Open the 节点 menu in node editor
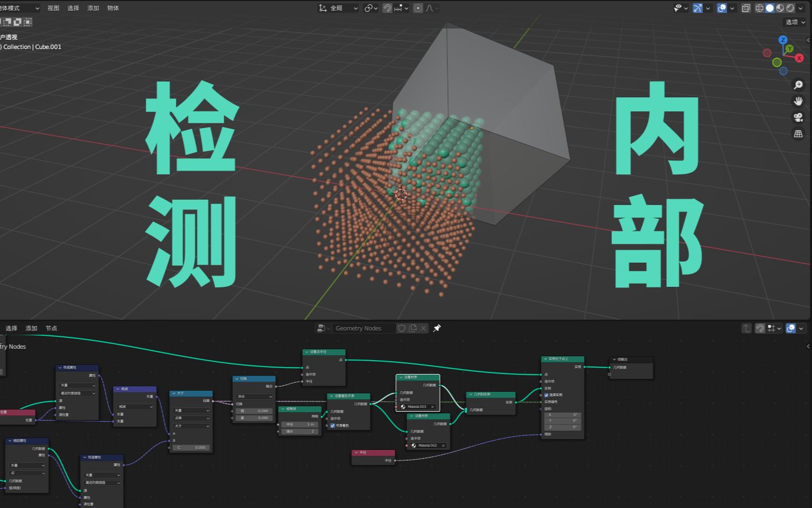 pos(51,328)
